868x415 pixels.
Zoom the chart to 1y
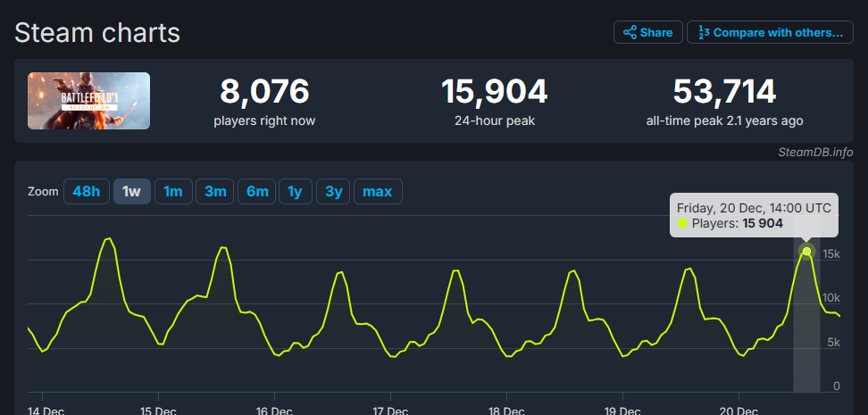pos(295,192)
